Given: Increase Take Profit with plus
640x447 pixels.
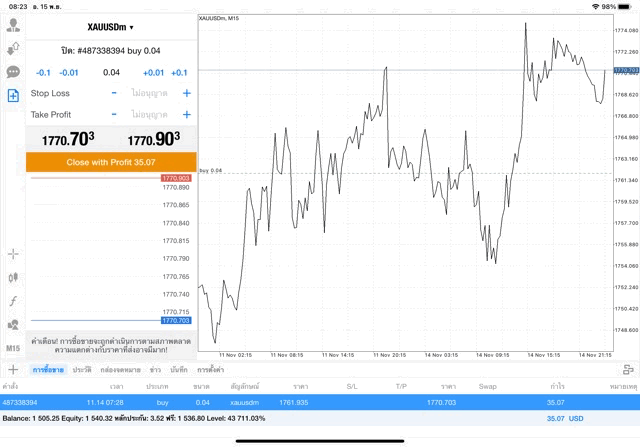Looking at the screenshot, I should (187, 114).
